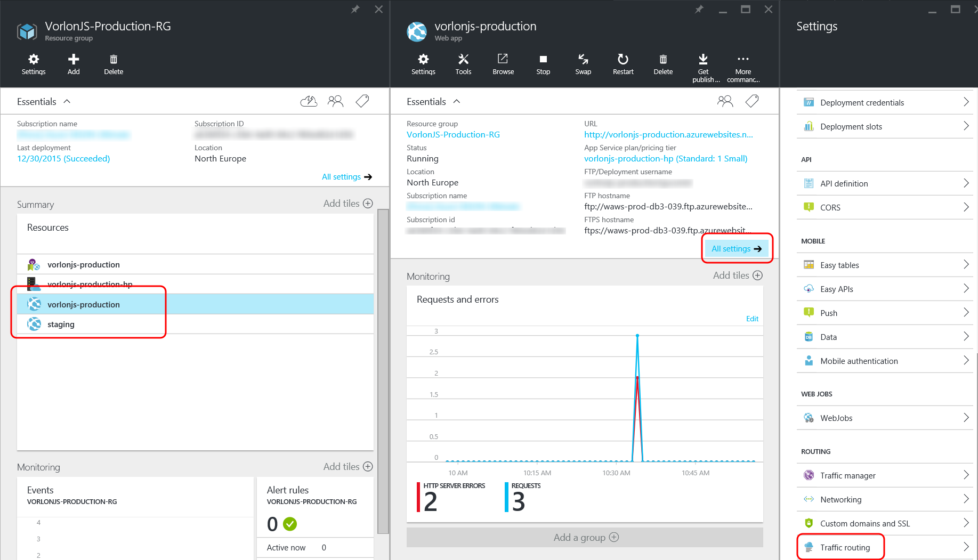Open the More commands menu
The width and height of the screenshot is (978, 560).
click(743, 64)
